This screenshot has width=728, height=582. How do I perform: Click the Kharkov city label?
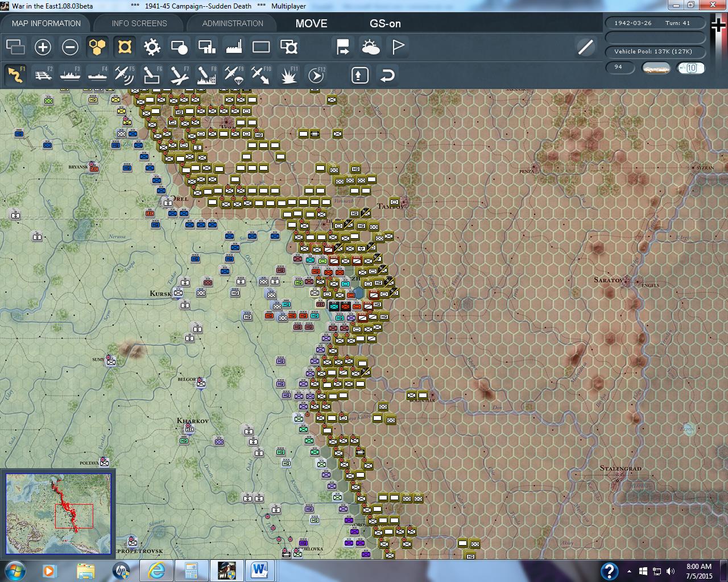pos(193,421)
